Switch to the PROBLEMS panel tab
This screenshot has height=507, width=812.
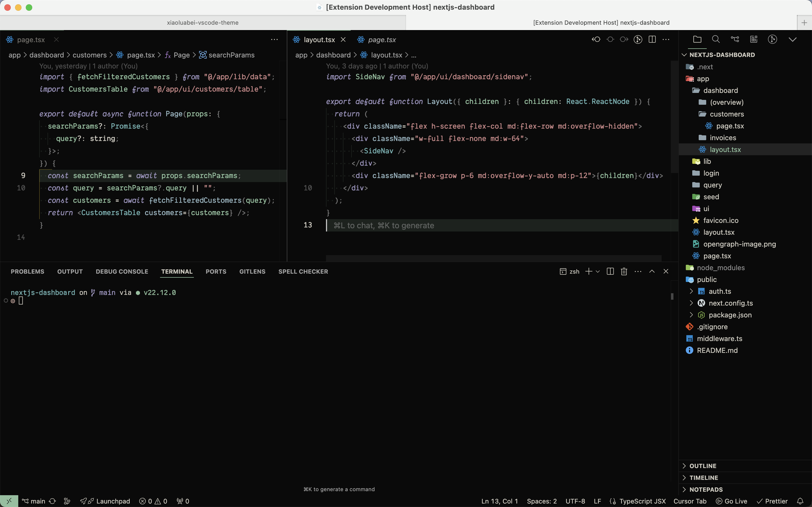tap(27, 271)
